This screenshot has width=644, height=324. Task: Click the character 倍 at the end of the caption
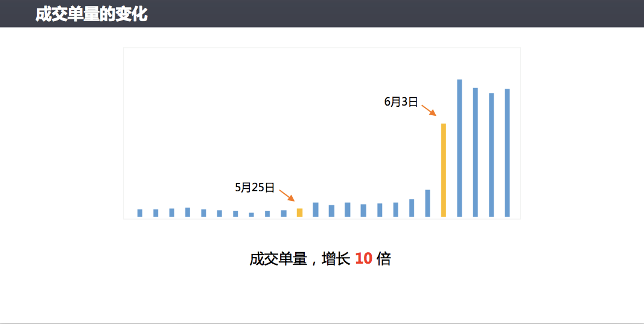pyautogui.click(x=383, y=259)
